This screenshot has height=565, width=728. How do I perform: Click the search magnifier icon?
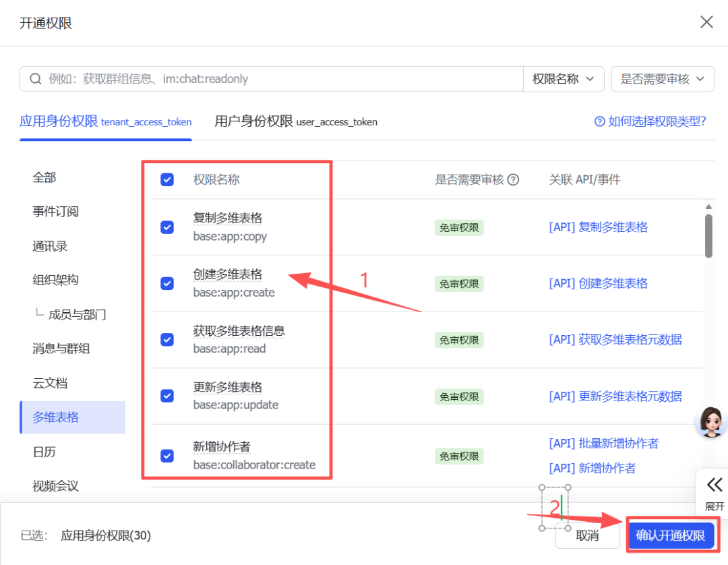pyautogui.click(x=36, y=79)
